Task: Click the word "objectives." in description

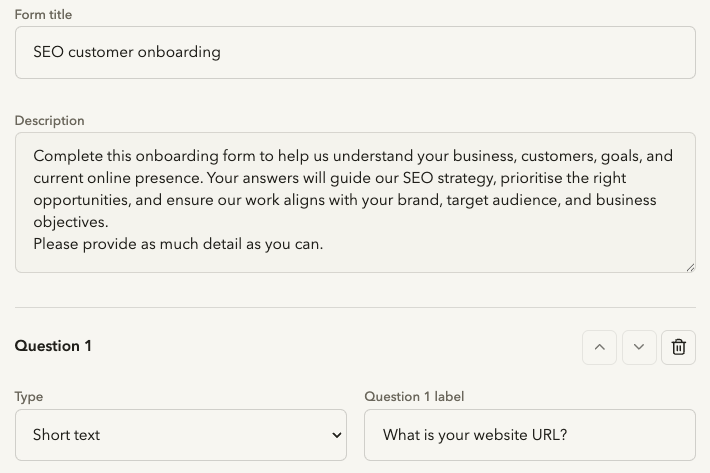Action: (x=71, y=222)
